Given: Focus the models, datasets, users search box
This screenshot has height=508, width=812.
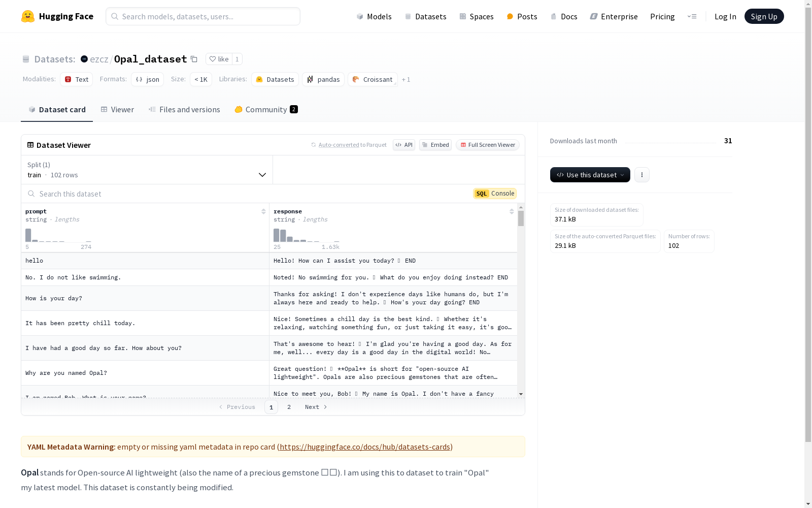Looking at the screenshot, I should (203, 16).
